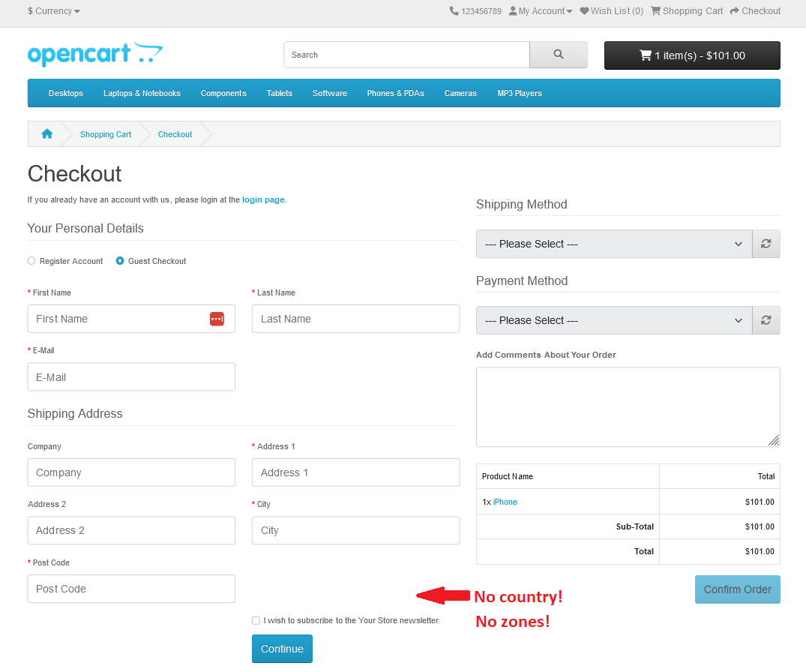Click the cart icon on the black total button

pyautogui.click(x=645, y=55)
